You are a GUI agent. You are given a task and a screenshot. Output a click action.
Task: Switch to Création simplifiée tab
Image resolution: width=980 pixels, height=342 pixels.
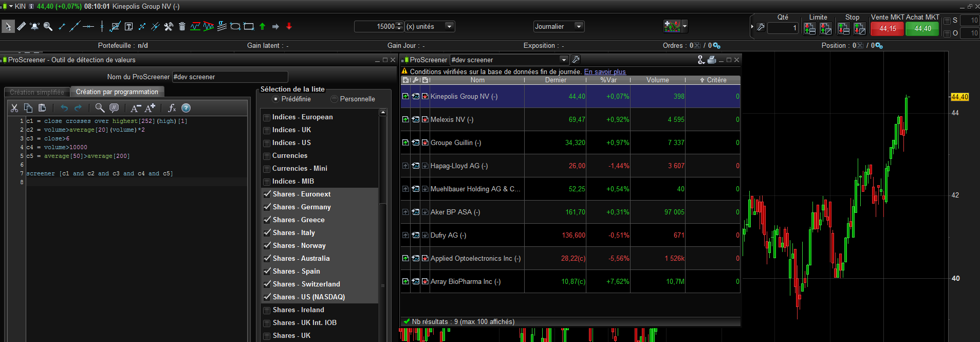coord(37,92)
